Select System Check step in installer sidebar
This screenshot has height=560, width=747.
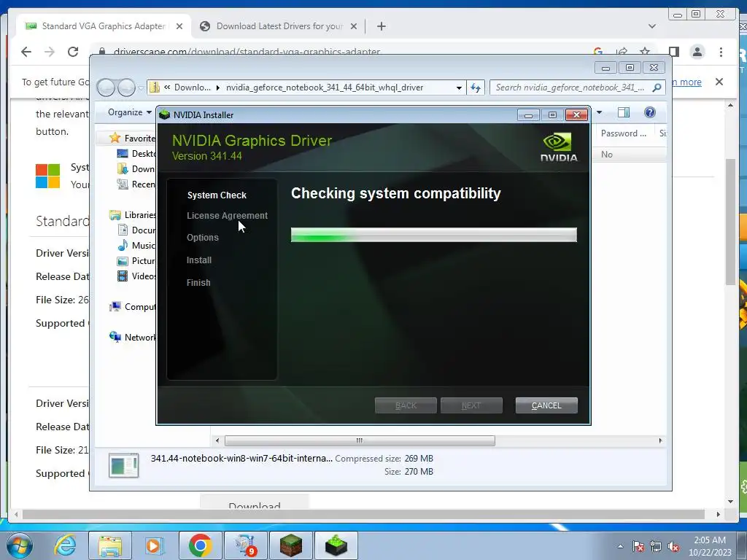(x=217, y=195)
